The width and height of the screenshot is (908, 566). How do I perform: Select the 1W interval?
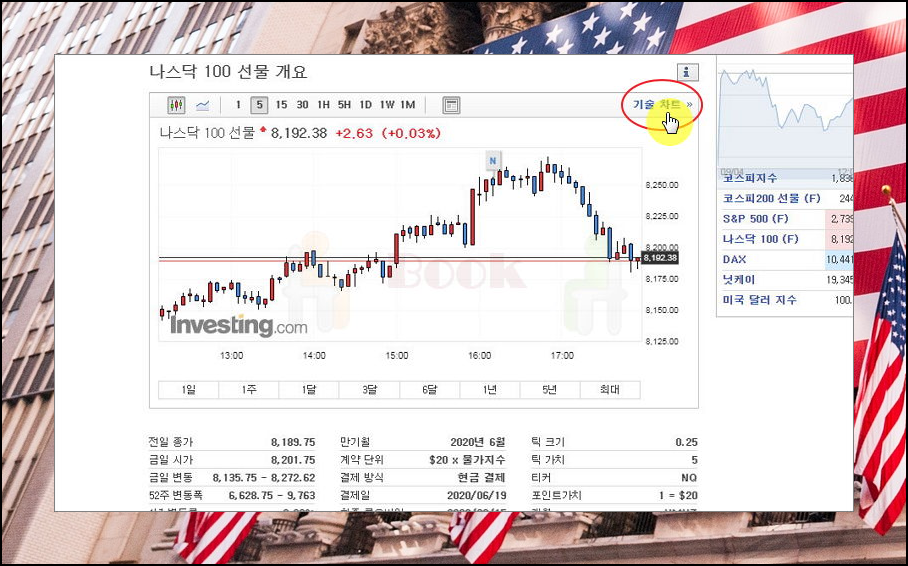(x=387, y=105)
